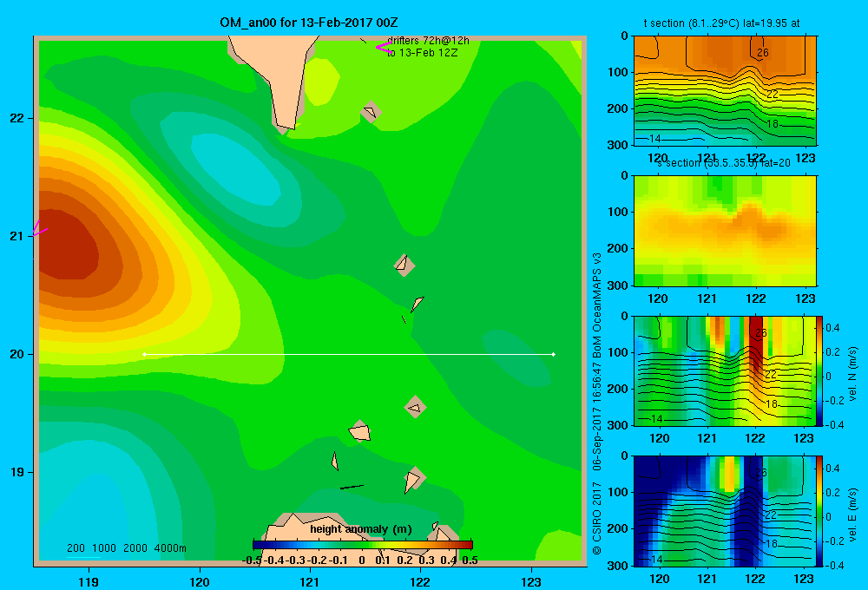This screenshot has width=868, height=590.
Task: Click the main map longitude label 119
Action: (x=89, y=581)
